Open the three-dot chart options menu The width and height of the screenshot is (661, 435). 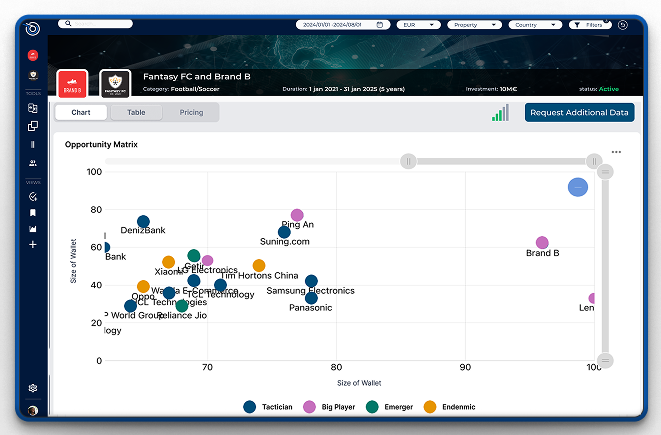tap(616, 152)
